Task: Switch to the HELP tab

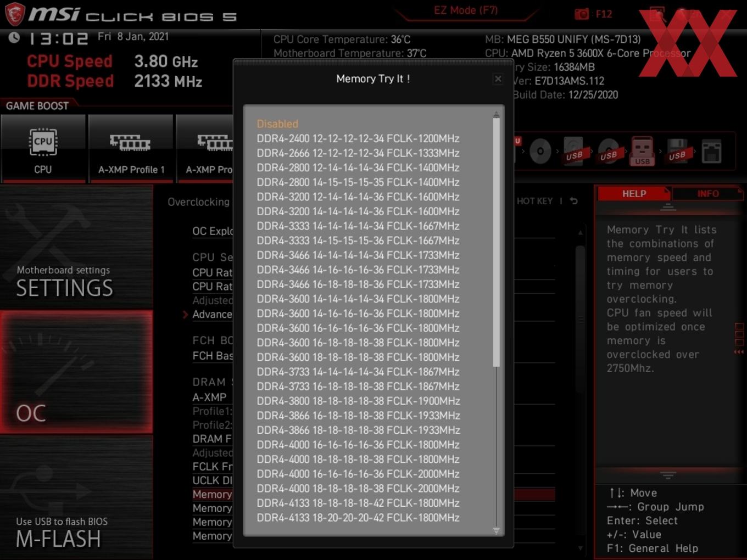Action: [x=634, y=194]
